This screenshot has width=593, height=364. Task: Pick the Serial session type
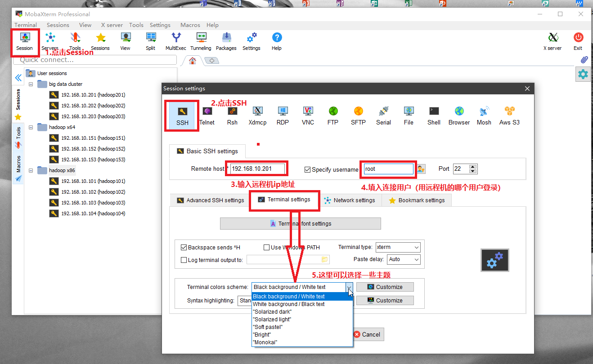tap(384, 116)
